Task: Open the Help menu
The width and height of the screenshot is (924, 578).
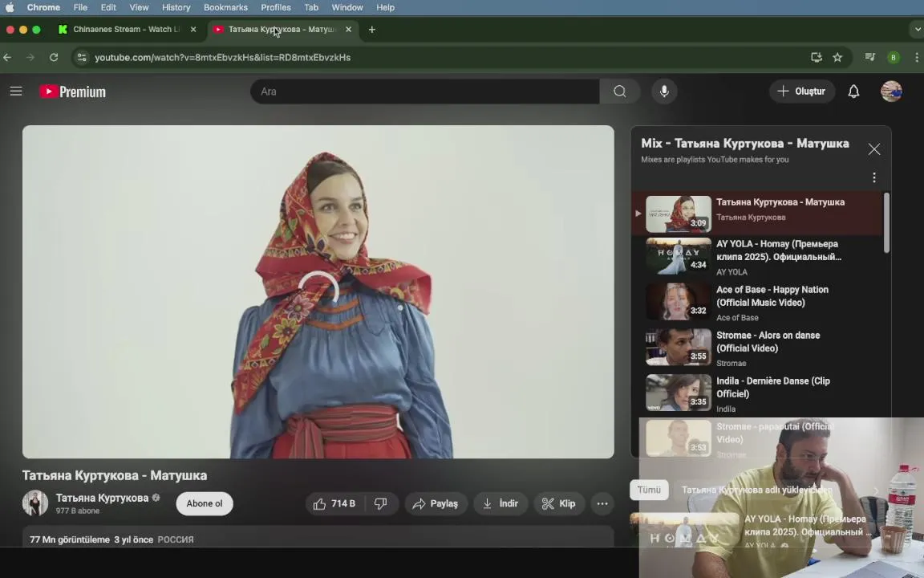Action: click(385, 7)
